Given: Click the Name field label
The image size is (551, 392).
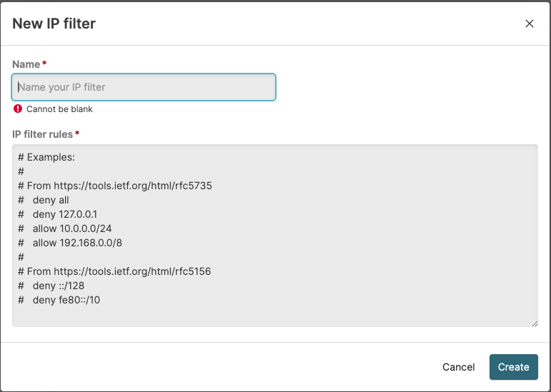Looking at the screenshot, I should coord(26,64).
